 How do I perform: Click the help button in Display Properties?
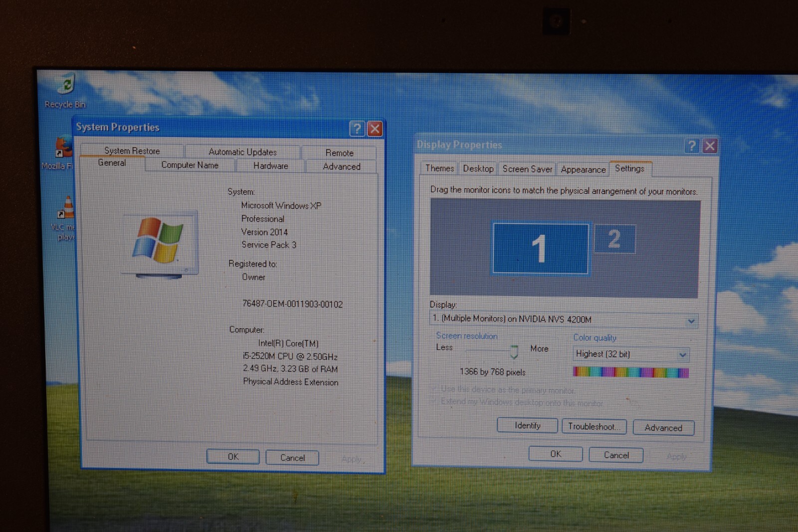[692, 146]
